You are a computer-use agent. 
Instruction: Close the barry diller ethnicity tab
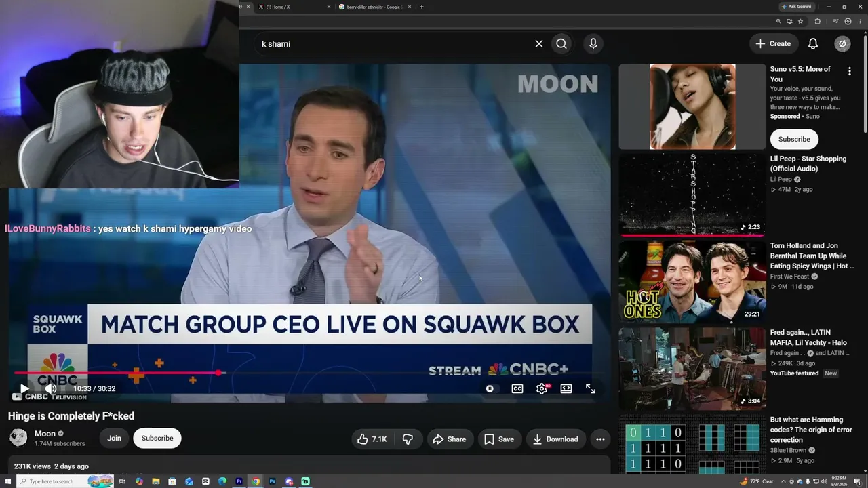(410, 7)
